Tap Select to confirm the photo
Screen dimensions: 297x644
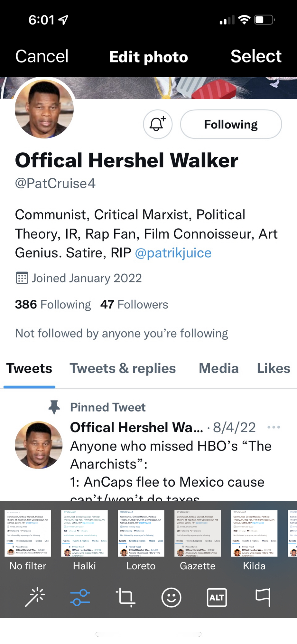256,56
